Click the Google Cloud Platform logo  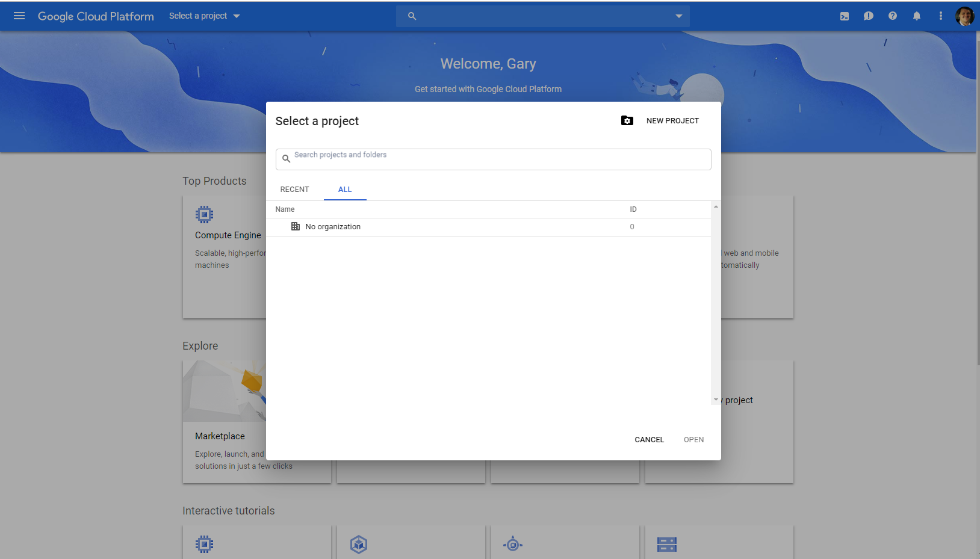click(x=96, y=16)
